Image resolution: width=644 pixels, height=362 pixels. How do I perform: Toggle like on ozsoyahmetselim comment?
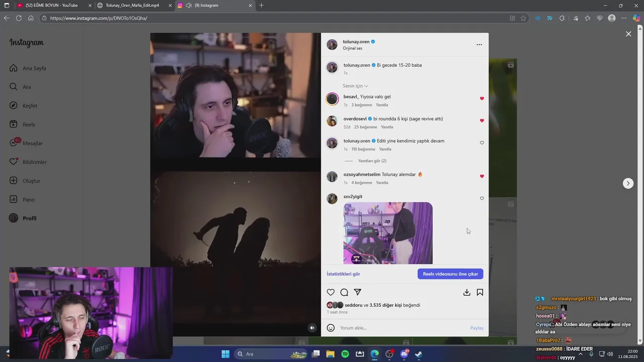pos(481,176)
